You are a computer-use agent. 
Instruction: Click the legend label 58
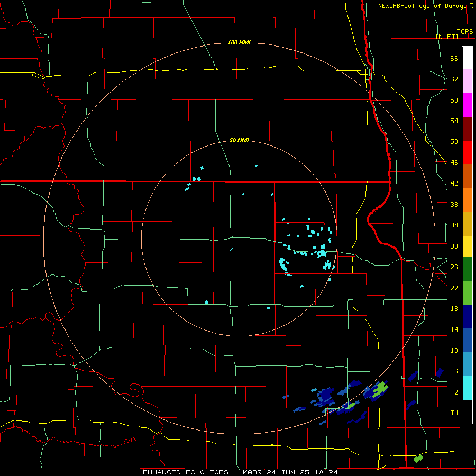click(x=454, y=100)
